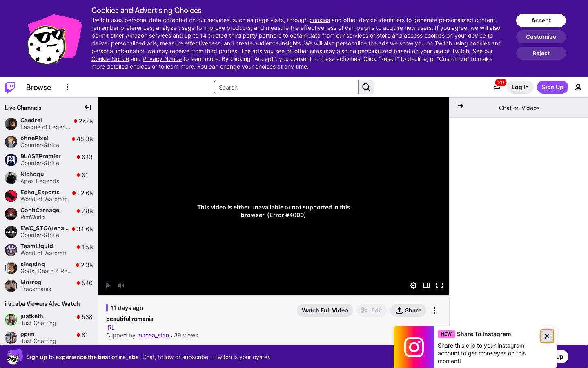Open the Twitch home logo
The width and height of the screenshot is (588, 368).
tap(10, 87)
